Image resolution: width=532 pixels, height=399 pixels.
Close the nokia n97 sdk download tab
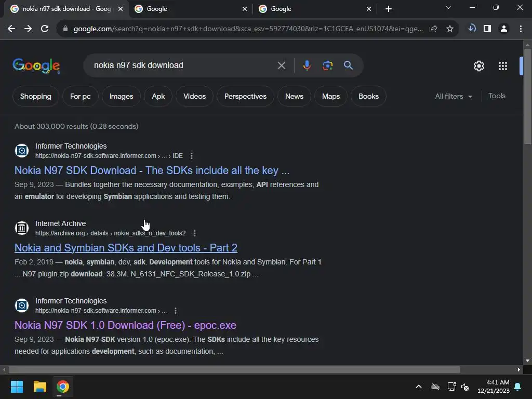pyautogui.click(x=121, y=9)
